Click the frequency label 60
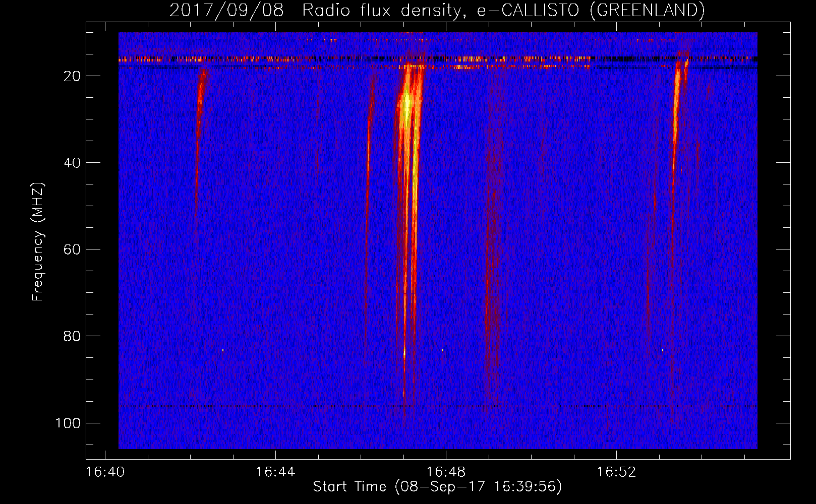The width and height of the screenshot is (816, 504). (72, 249)
